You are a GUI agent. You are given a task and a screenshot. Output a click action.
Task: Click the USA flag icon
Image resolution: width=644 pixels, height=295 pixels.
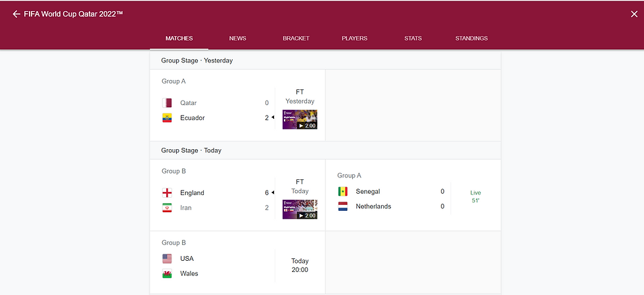tap(167, 259)
